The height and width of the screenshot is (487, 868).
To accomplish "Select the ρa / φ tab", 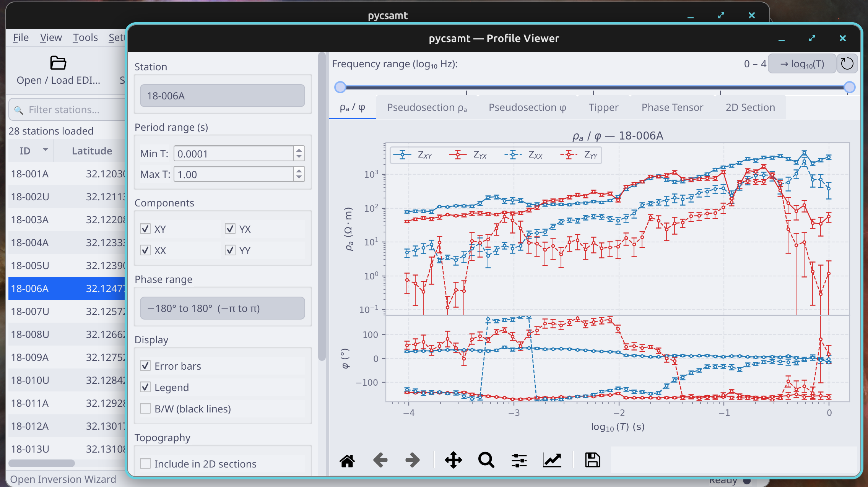I will click(x=353, y=108).
